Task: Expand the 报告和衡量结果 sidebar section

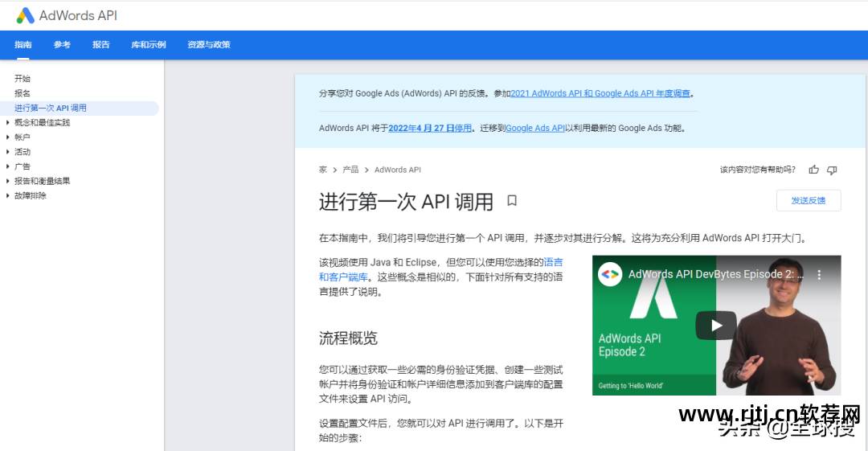Action: pos(8,181)
